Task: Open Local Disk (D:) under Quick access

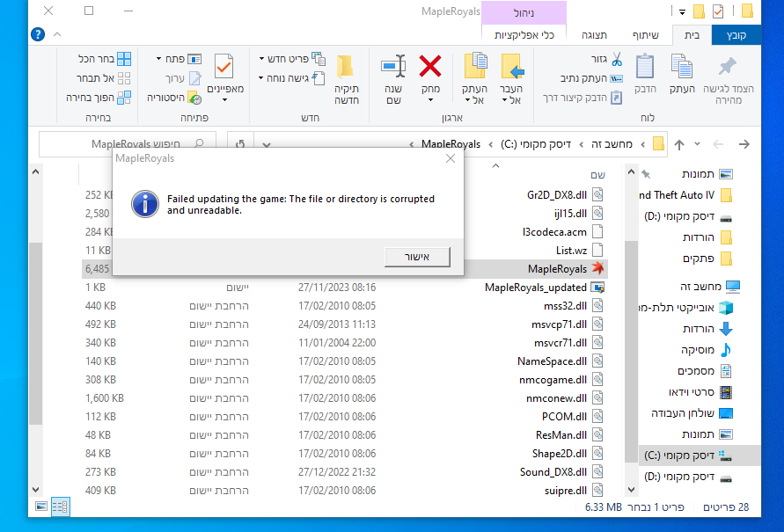Action: tap(688, 217)
